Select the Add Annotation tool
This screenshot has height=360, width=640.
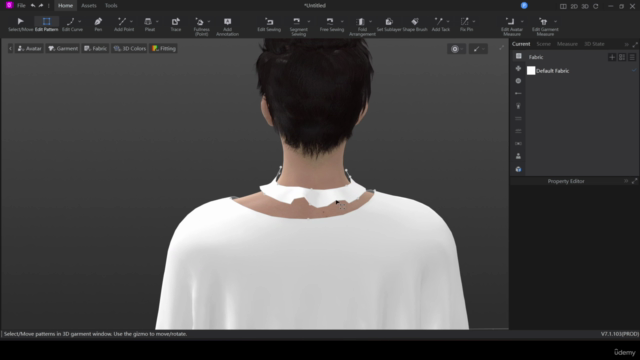tap(227, 27)
